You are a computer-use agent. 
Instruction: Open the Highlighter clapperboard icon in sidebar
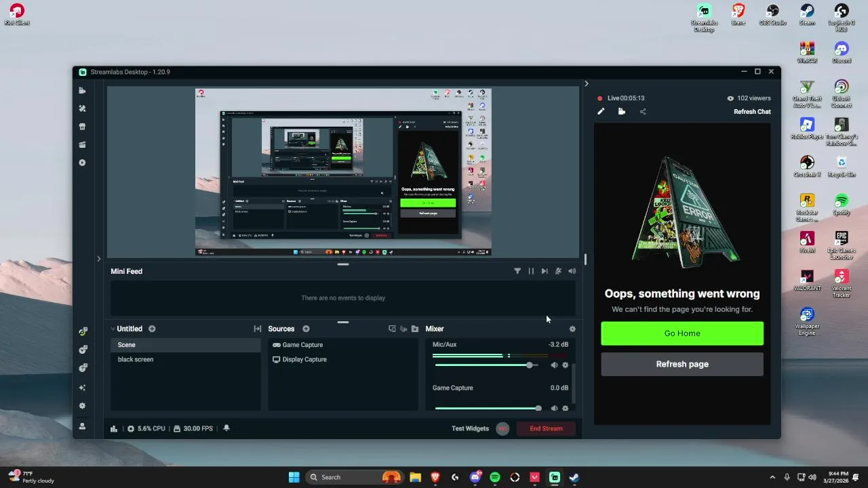coord(82,144)
